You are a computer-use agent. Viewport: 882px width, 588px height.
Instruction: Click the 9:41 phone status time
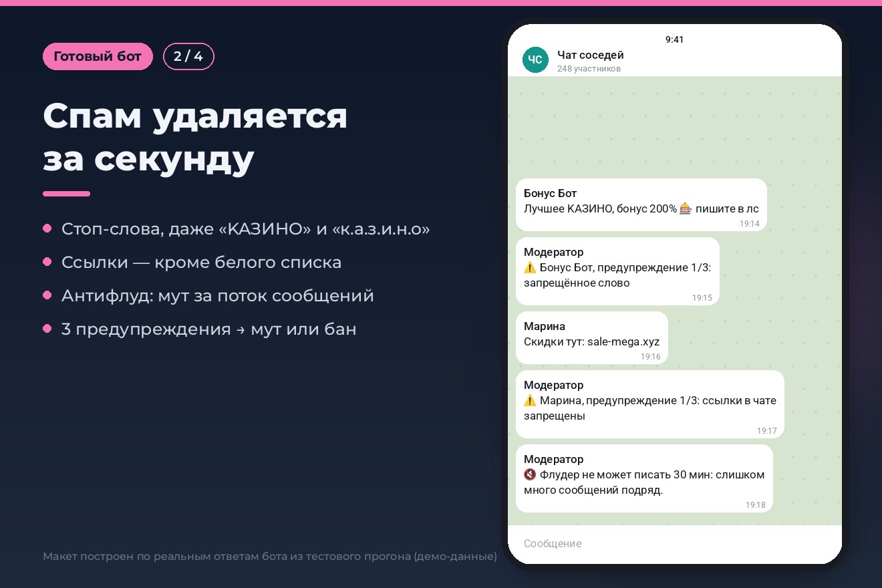(x=675, y=39)
